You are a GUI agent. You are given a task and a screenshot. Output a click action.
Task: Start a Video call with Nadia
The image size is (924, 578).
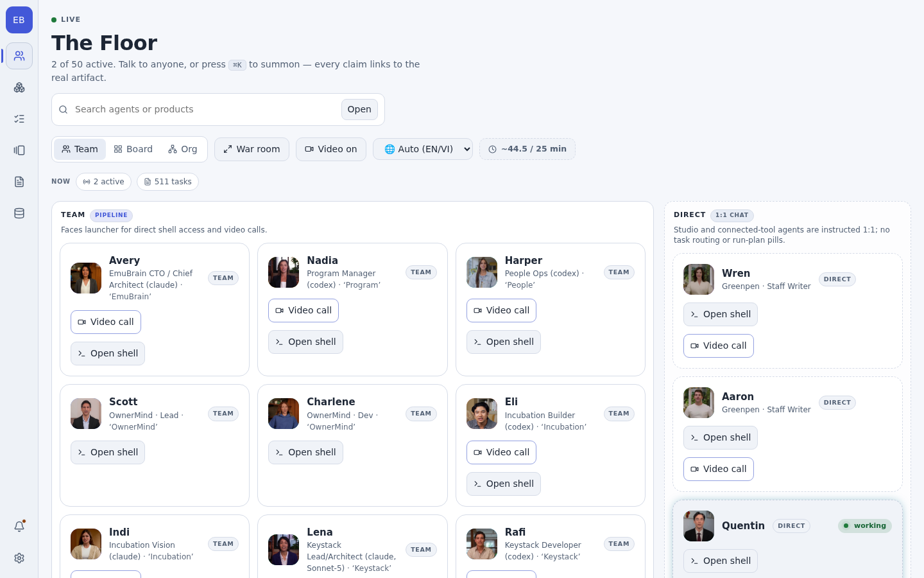click(x=304, y=310)
